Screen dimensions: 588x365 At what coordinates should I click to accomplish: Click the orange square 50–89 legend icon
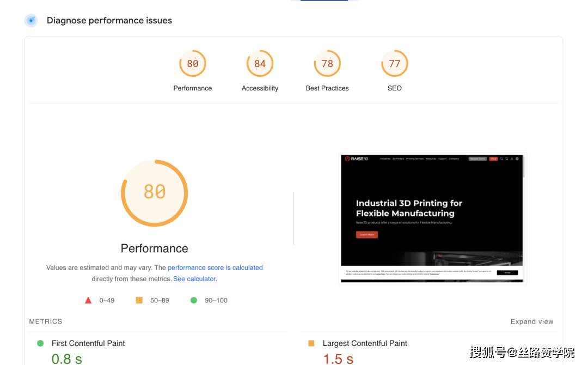click(139, 300)
